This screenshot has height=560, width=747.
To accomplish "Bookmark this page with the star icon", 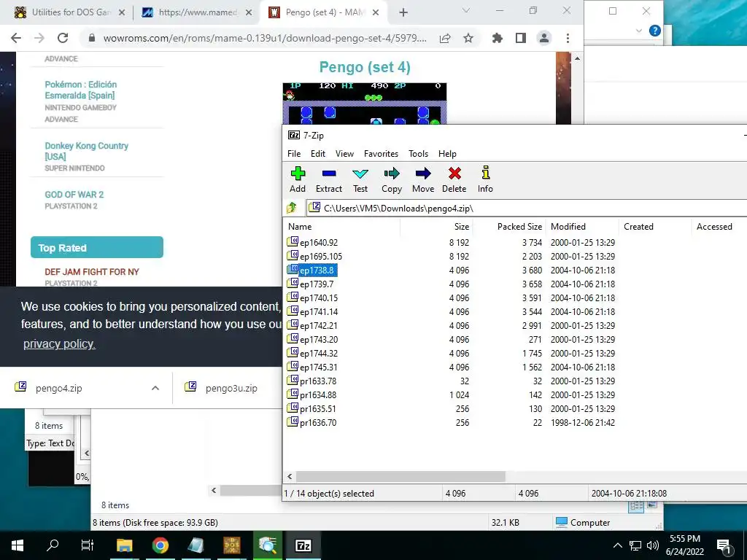I will click(468, 38).
